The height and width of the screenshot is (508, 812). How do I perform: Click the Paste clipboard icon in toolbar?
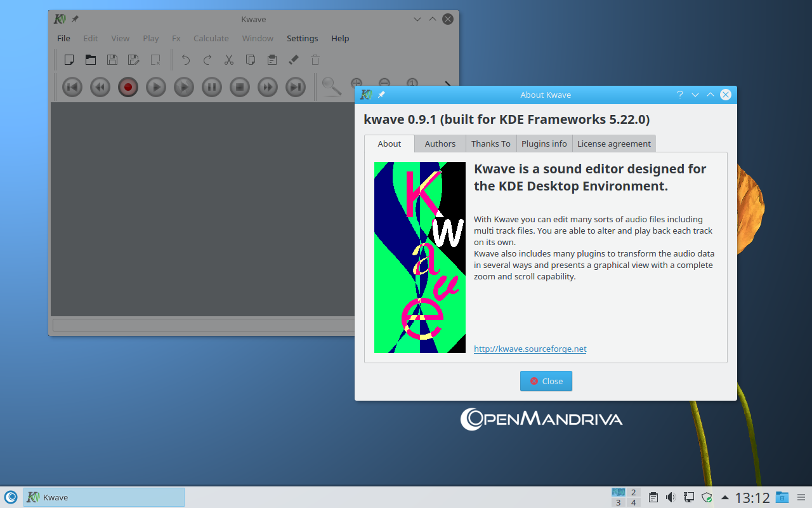(x=272, y=60)
